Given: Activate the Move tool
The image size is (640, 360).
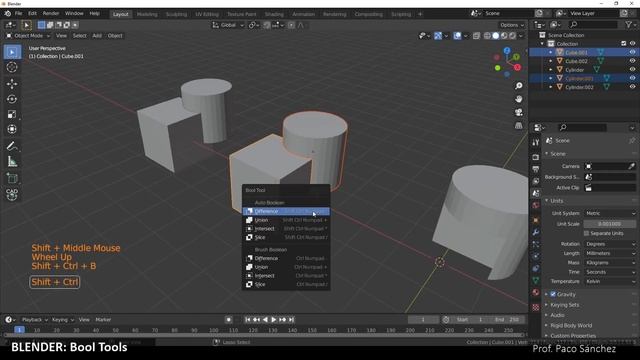Looking at the screenshot, I should [12, 84].
